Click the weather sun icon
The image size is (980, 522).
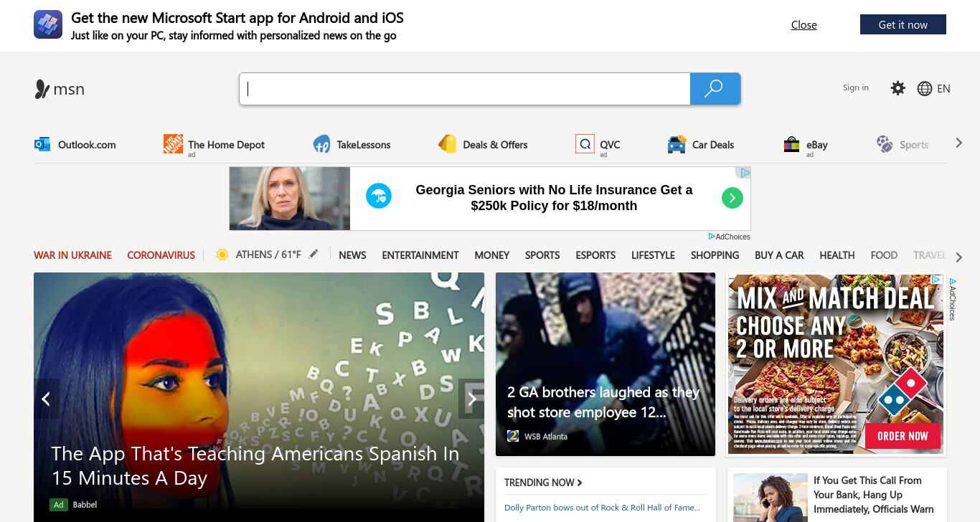tap(222, 255)
